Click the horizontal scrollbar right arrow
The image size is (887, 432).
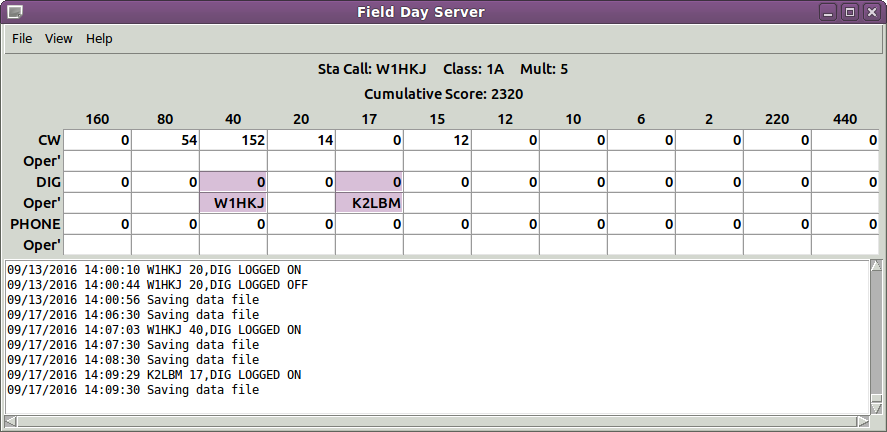[x=863, y=421]
